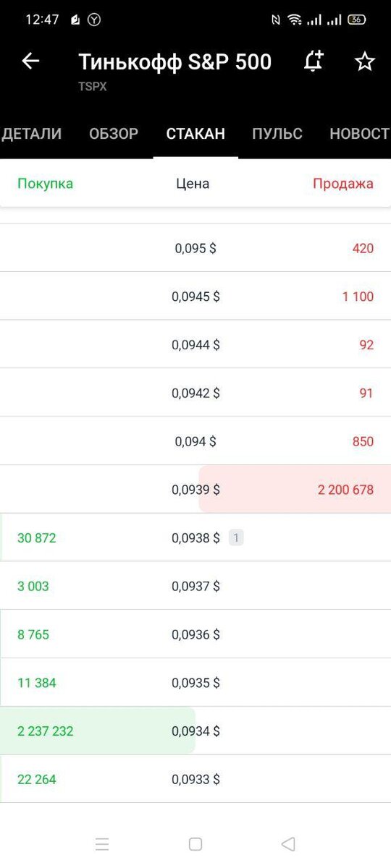
Task: Open price alert bell icon
Action: pyautogui.click(x=314, y=61)
